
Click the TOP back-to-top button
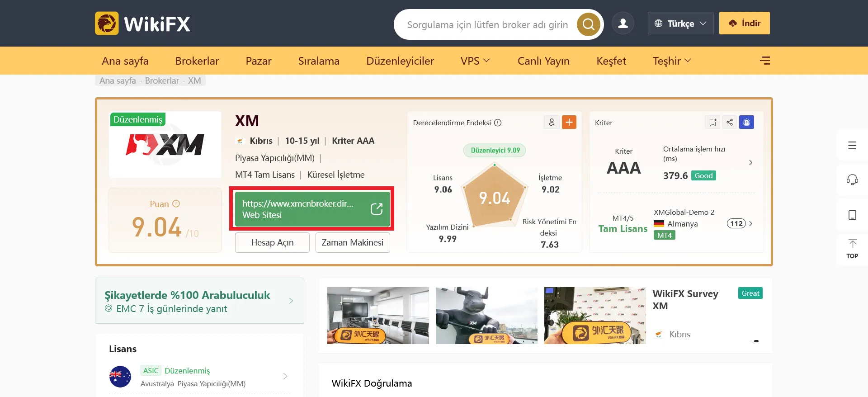point(852,249)
